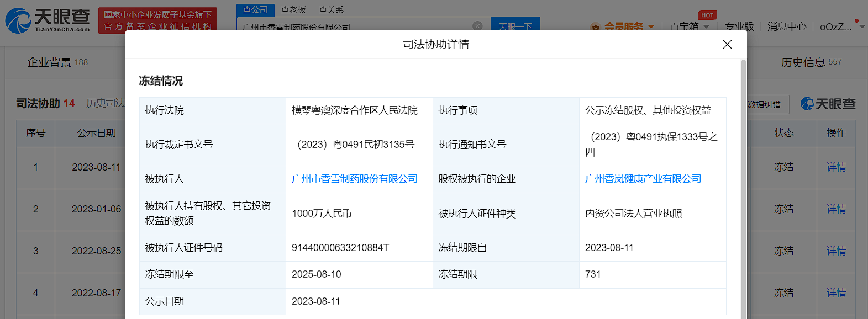
Task: Click the TianYanCha logo in header
Action: point(48,20)
